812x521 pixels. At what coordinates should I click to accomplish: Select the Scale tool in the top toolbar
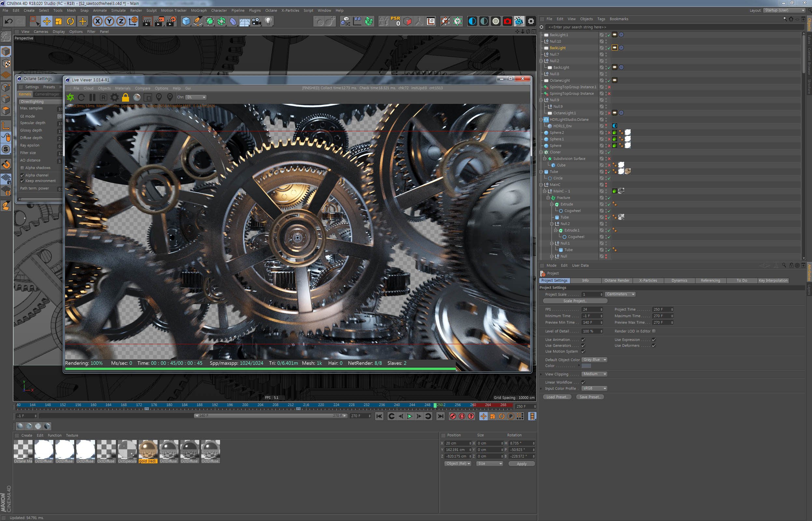click(59, 21)
